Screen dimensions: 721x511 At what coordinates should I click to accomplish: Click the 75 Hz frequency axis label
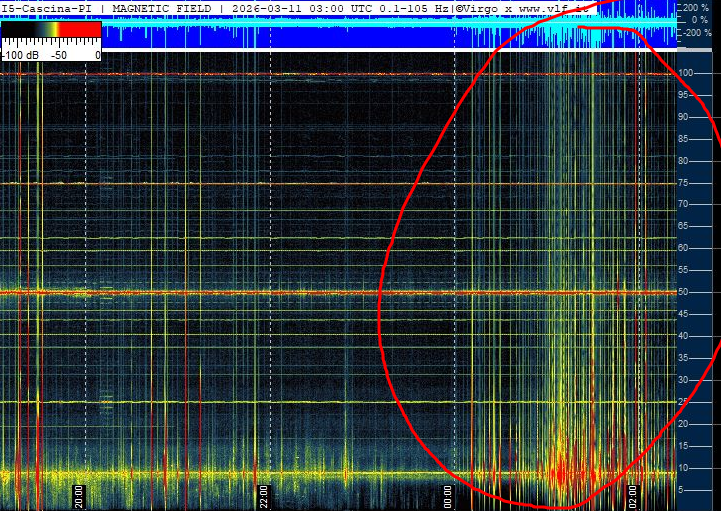tap(685, 183)
